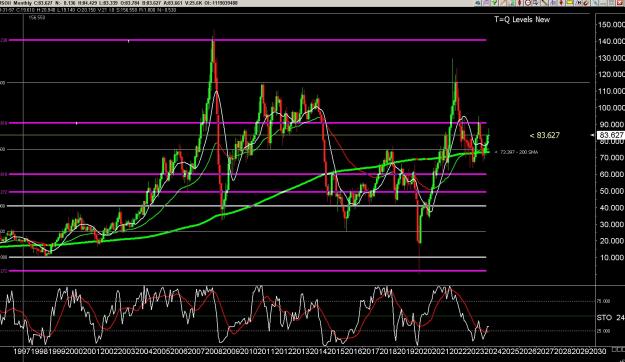Click the 1997 year on time axis
The image size is (625, 362).
point(22,352)
